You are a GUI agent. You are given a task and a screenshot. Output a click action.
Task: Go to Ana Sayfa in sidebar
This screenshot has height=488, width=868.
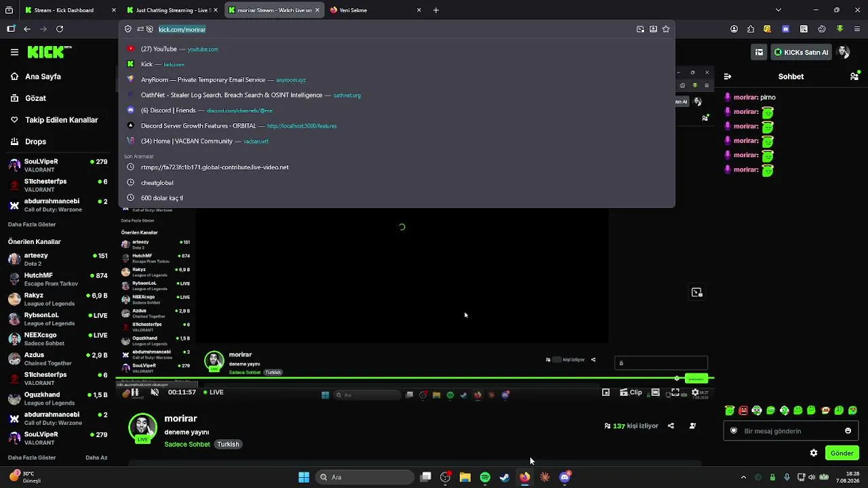[x=43, y=77]
